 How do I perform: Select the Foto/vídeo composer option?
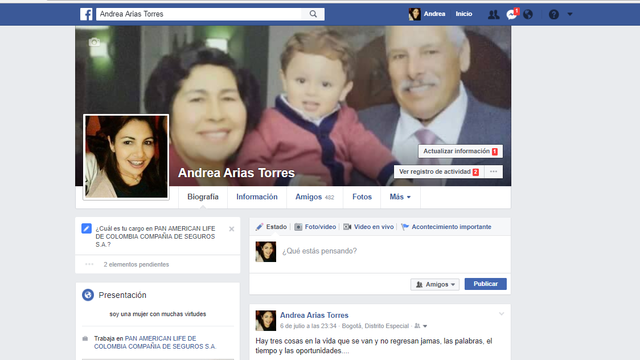pyautogui.click(x=315, y=227)
